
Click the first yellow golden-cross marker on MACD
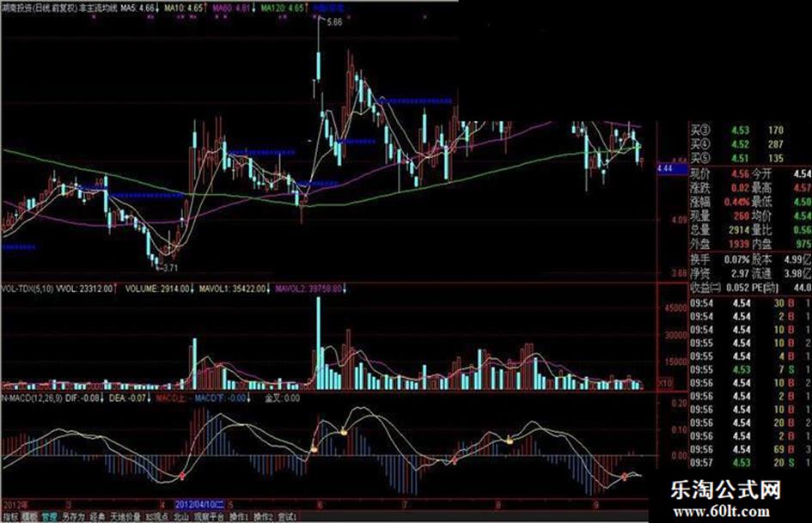tap(314, 449)
